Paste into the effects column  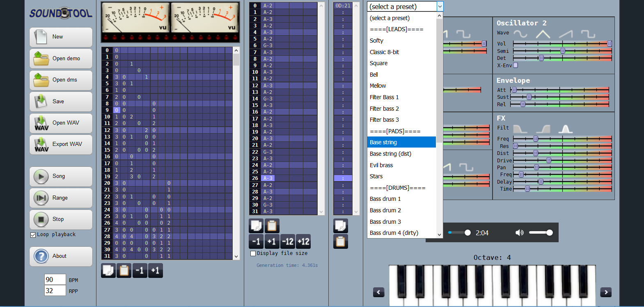(341, 241)
